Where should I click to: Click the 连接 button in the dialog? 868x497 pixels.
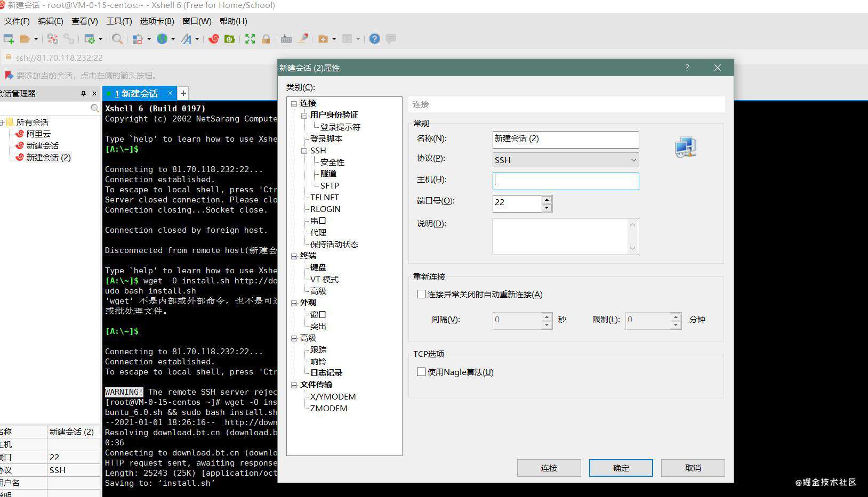tap(549, 468)
